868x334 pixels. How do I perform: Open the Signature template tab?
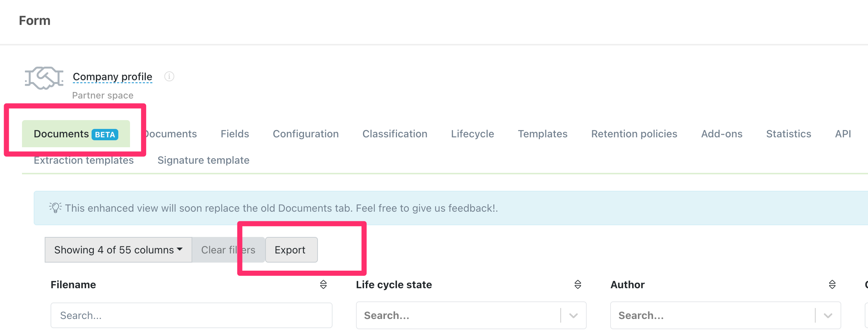tap(203, 160)
